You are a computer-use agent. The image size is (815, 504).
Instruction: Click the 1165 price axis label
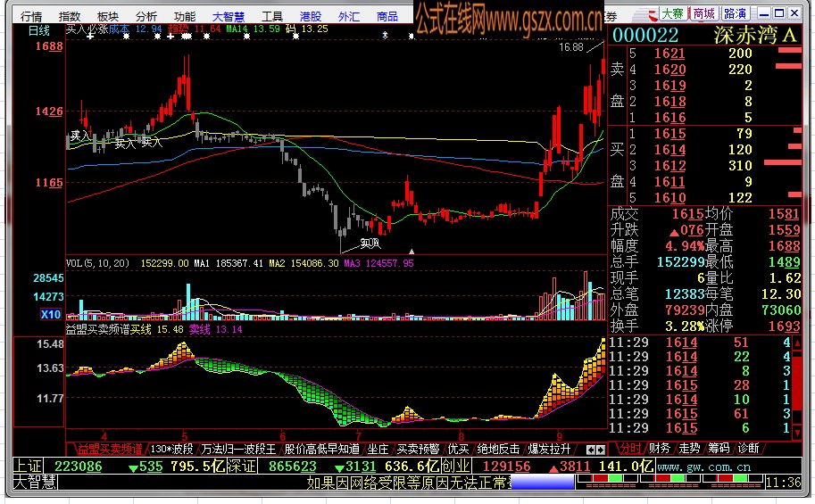(x=49, y=182)
